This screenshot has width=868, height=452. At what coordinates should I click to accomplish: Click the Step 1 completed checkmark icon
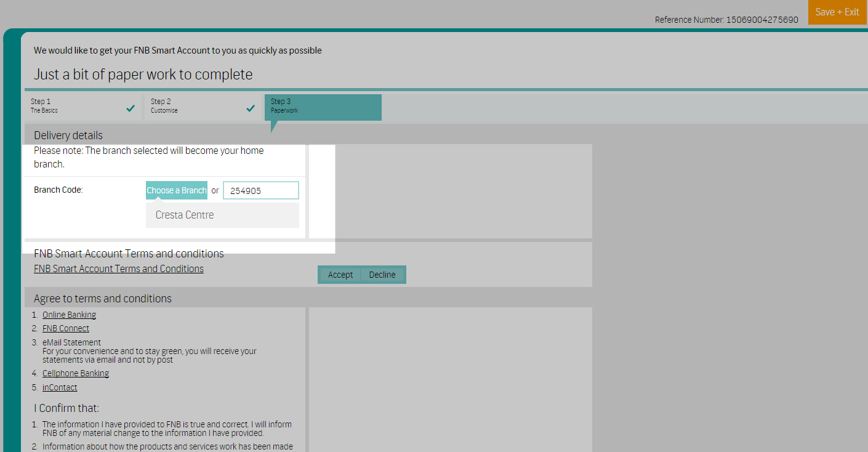click(131, 108)
